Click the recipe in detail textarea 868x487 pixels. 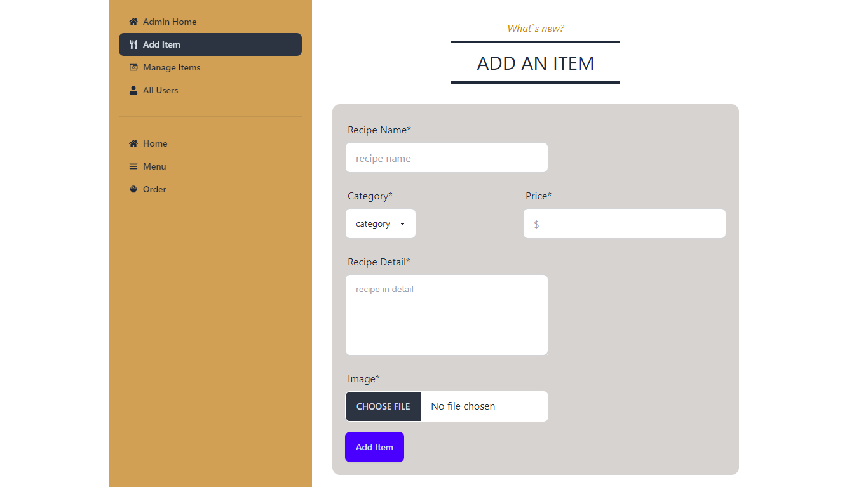[446, 315]
